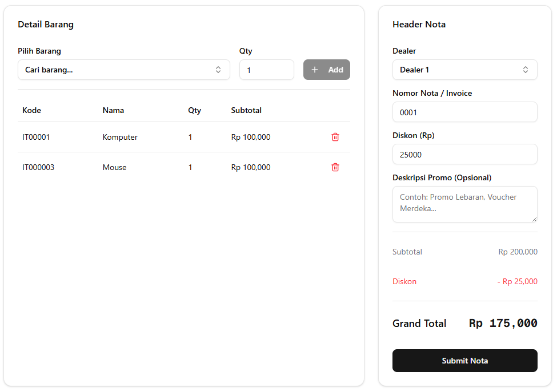This screenshot has width=557, height=392.
Task: Click the Nama column header
Action: [x=113, y=110]
